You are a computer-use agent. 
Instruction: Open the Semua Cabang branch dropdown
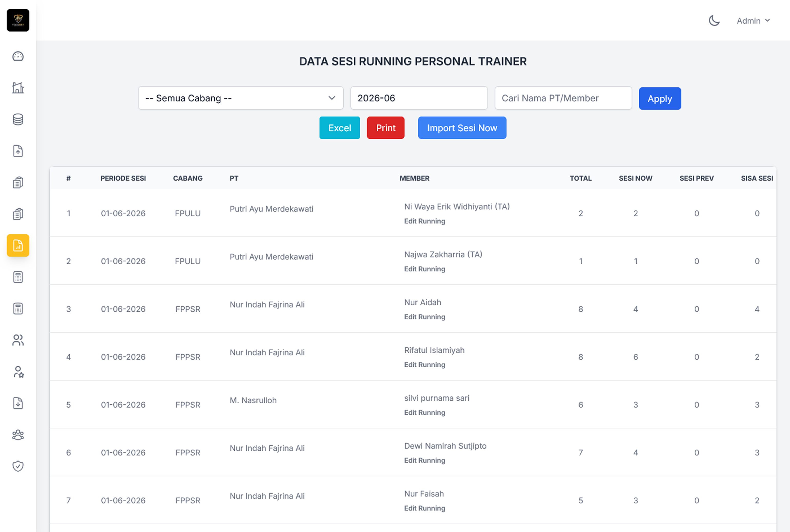pyautogui.click(x=241, y=98)
